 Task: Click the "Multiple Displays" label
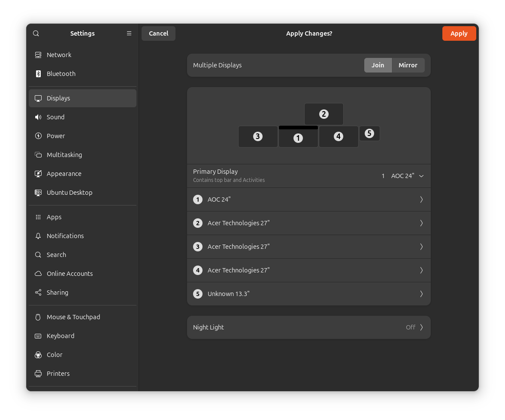point(218,65)
